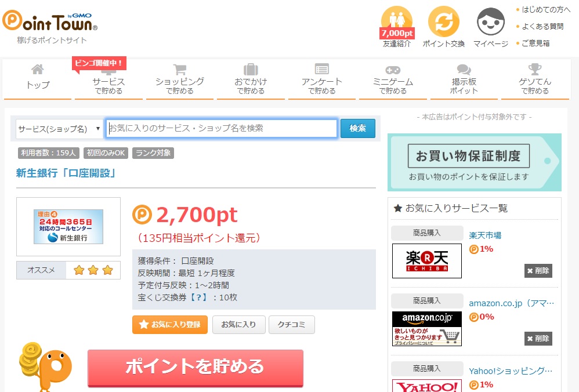Image resolution: width=579 pixels, height=392 pixels.
Task: Click the オススメ star rating
Action: click(93, 270)
